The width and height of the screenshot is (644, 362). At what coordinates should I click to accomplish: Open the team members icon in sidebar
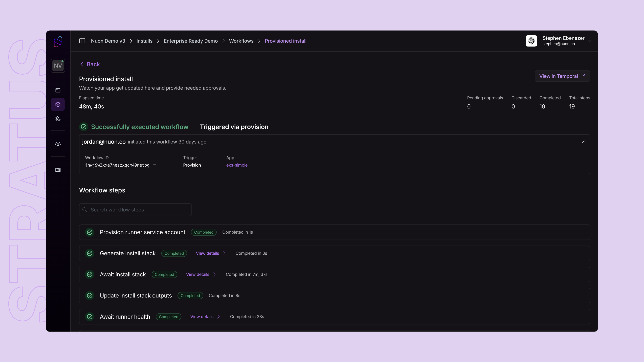(x=58, y=144)
